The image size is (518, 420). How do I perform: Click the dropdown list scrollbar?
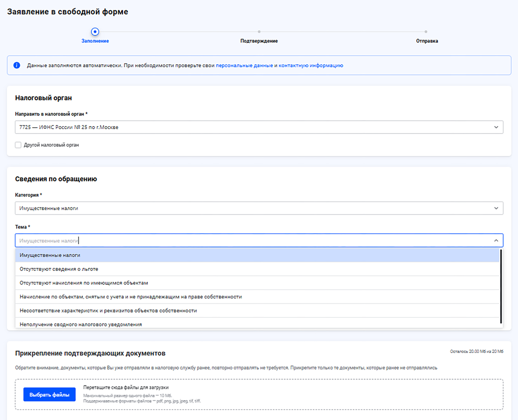501,286
